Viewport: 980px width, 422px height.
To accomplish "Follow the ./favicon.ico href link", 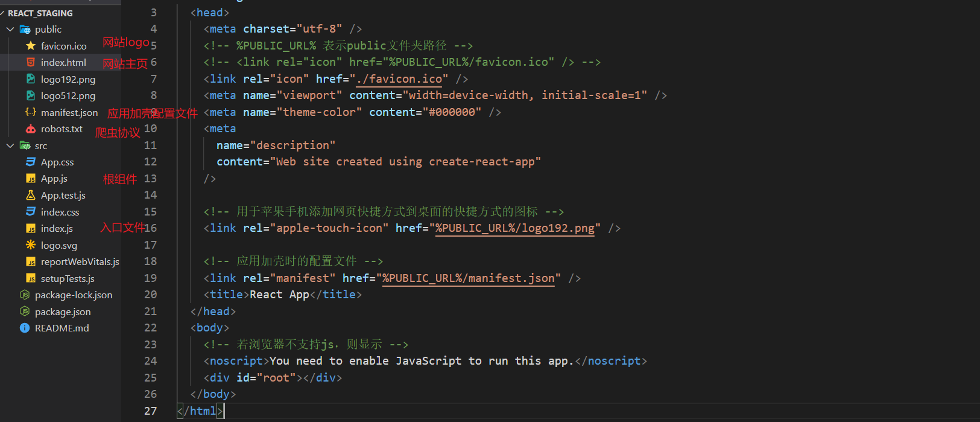I will coord(399,79).
